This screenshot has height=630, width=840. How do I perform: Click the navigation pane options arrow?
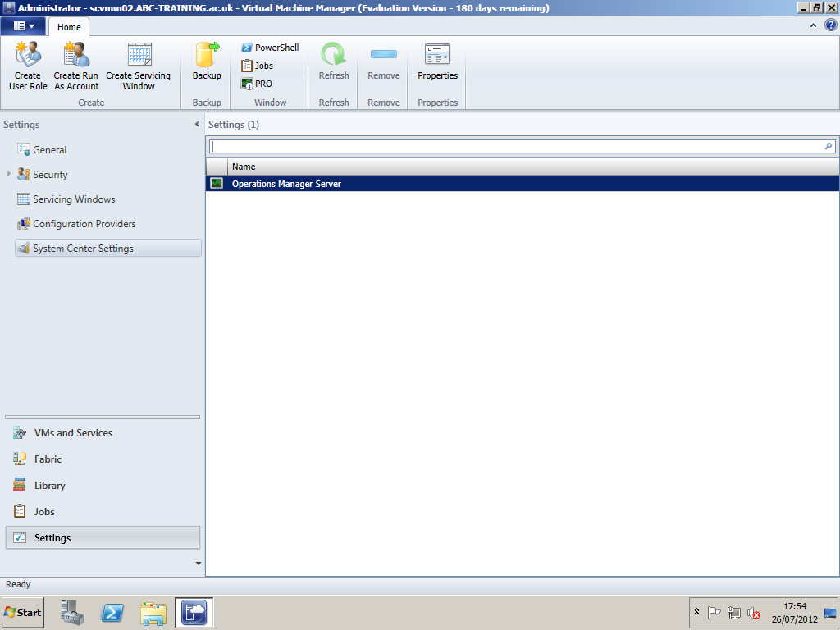(199, 564)
